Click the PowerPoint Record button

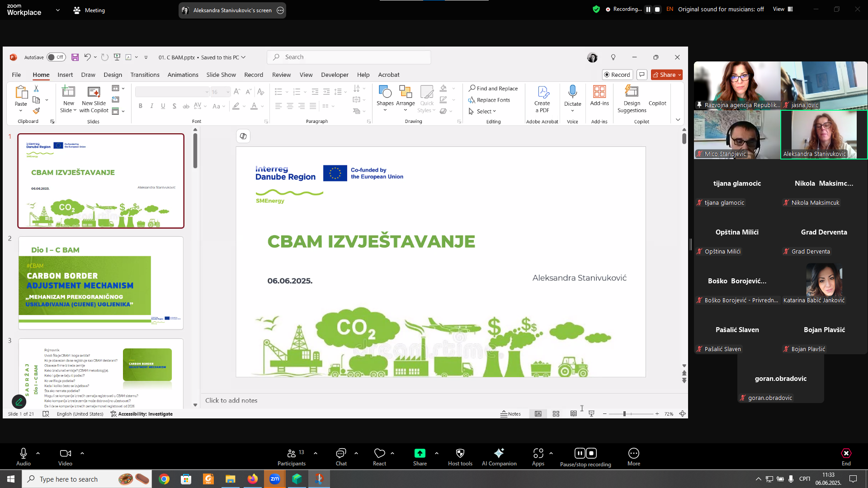tap(617, 75)
